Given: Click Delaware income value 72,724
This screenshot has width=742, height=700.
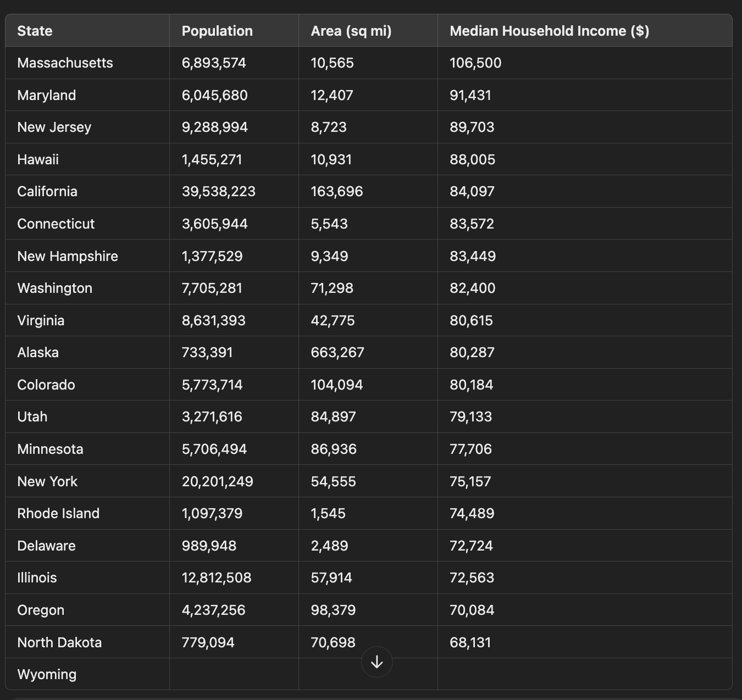Looking at the screenshot, I should [x=472, y=546].
